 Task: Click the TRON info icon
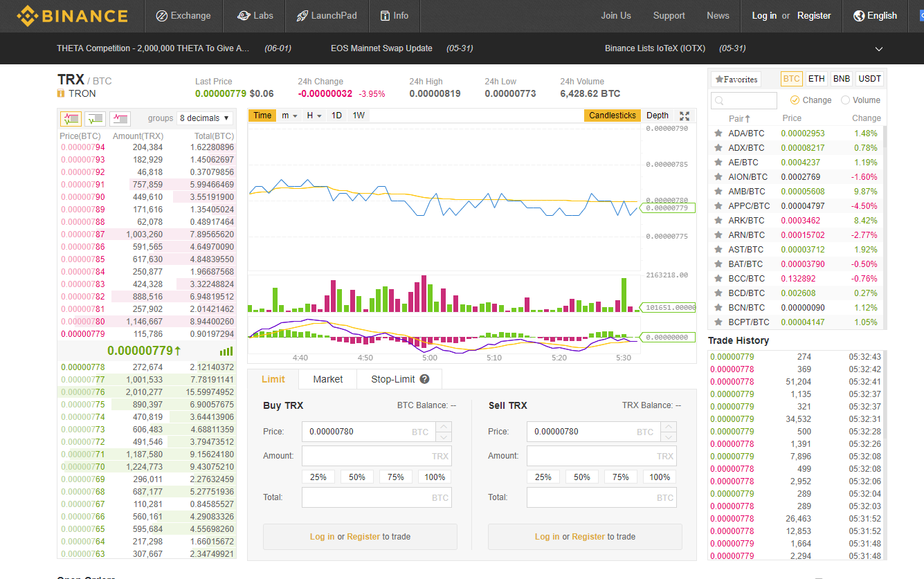coord(61,93)
